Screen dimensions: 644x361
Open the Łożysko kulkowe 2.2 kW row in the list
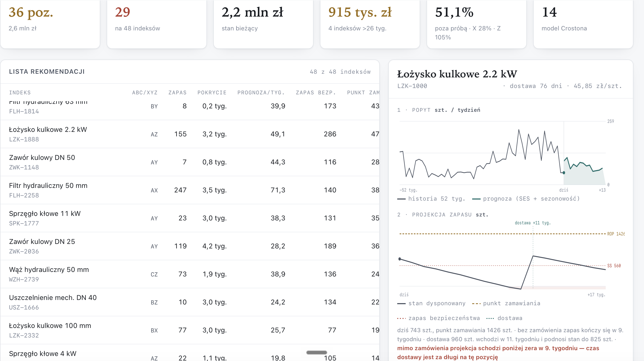[x=190, y=134]
